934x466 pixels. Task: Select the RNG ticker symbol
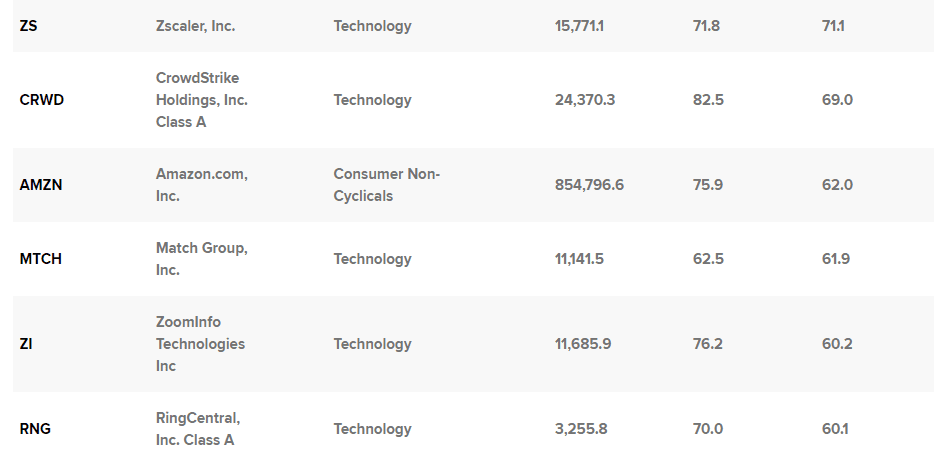pos(35,429)
